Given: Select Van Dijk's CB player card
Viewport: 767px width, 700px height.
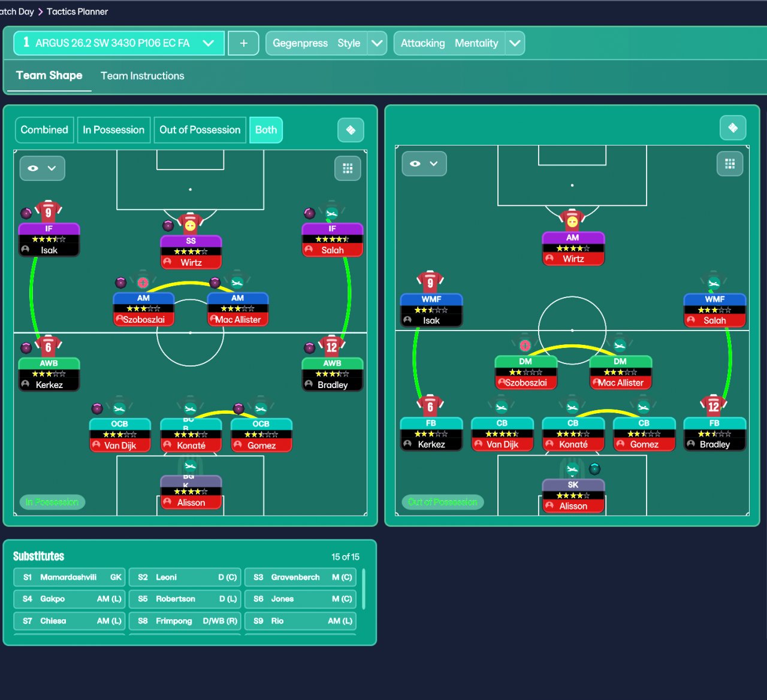Looking at the screenshot, I should [502, 434].
